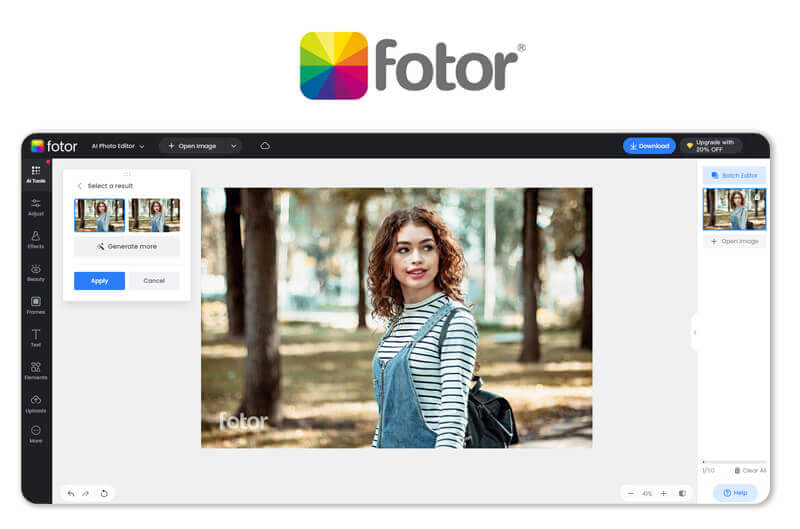Click the cloud save icon
The width and height of the screenshot is (800, 529).
click(265, 146)
